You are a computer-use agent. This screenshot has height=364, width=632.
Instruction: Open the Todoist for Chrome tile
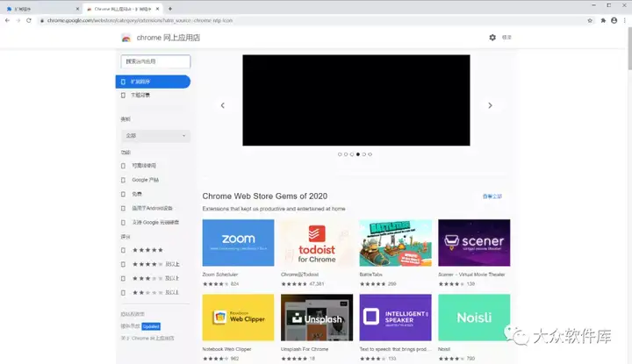pyautogui.click(x=317, y=243)
